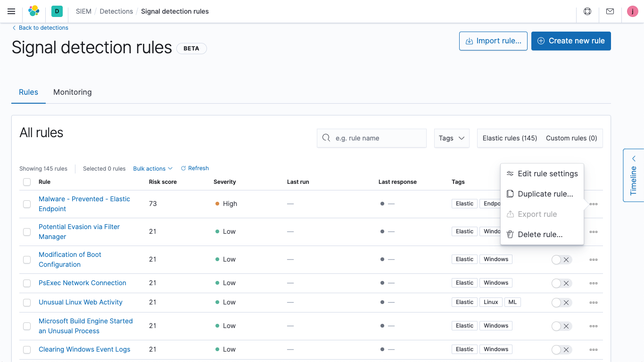Open actions menu for Microsoft Build Engine rule

point(594,326)
